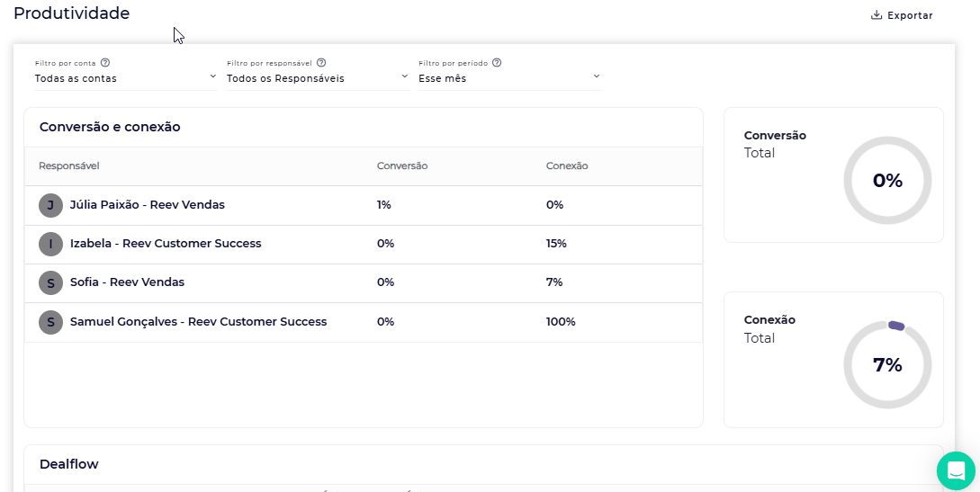
Task: Select Júlia Paixão - Reev Vendas row
Action: tap(364, 205)
